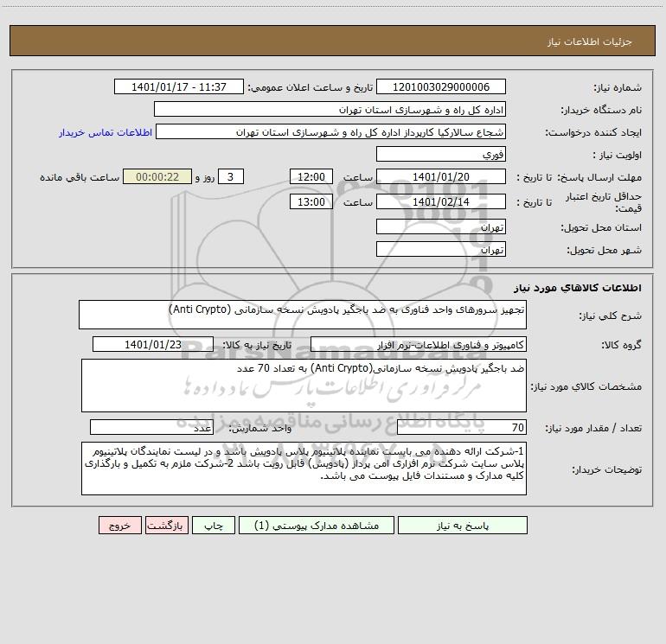Click unit of count field 'عدد'

coord(151,427)
